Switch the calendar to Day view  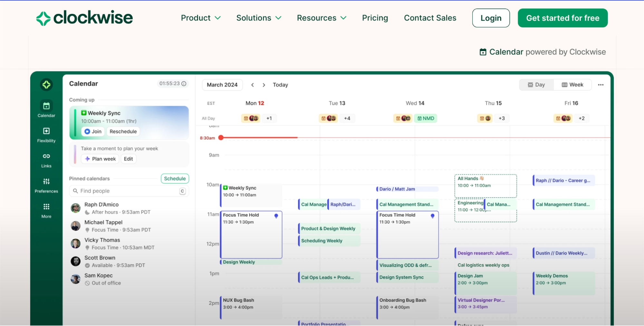(x=536, y=84)
